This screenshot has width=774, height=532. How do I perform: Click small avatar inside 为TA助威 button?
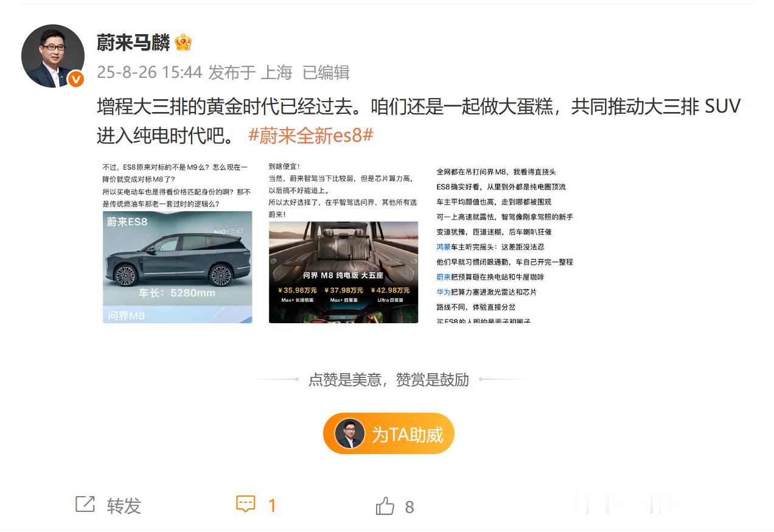[x=350, y=434]
